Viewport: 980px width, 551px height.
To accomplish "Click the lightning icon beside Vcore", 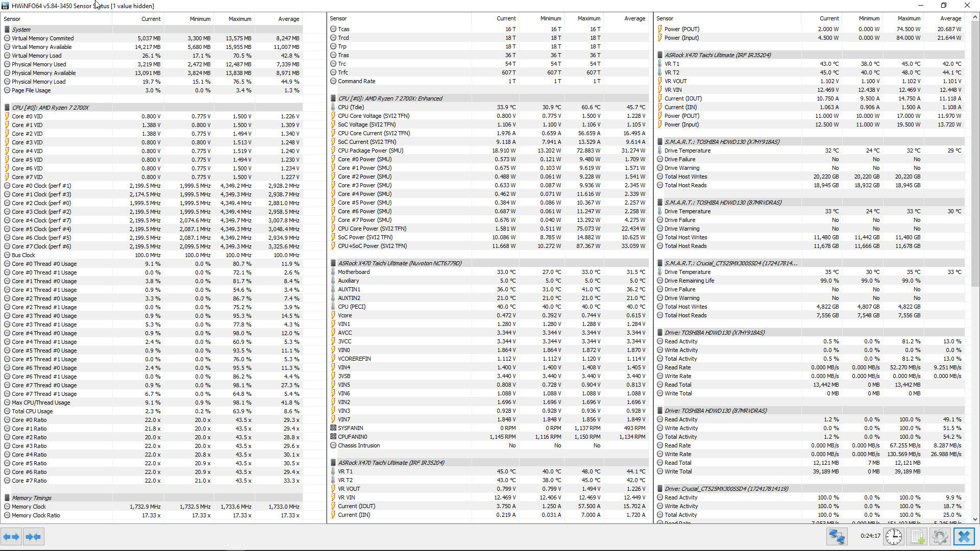I will 333,315.
